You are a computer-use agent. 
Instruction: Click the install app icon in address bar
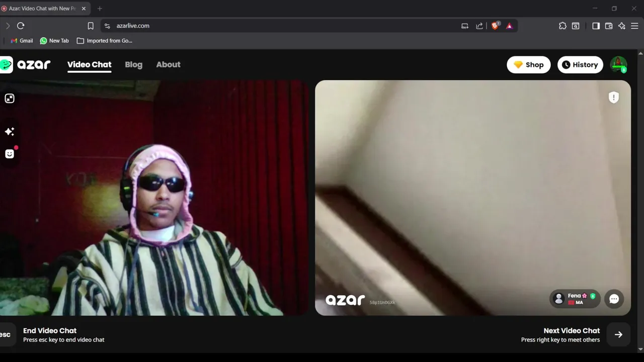tap(465, 26)
